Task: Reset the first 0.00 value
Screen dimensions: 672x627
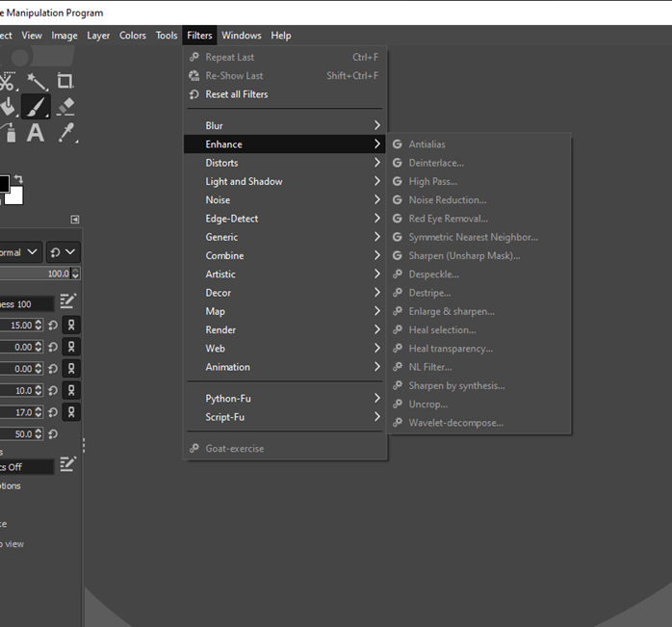Action: (53, 347)
